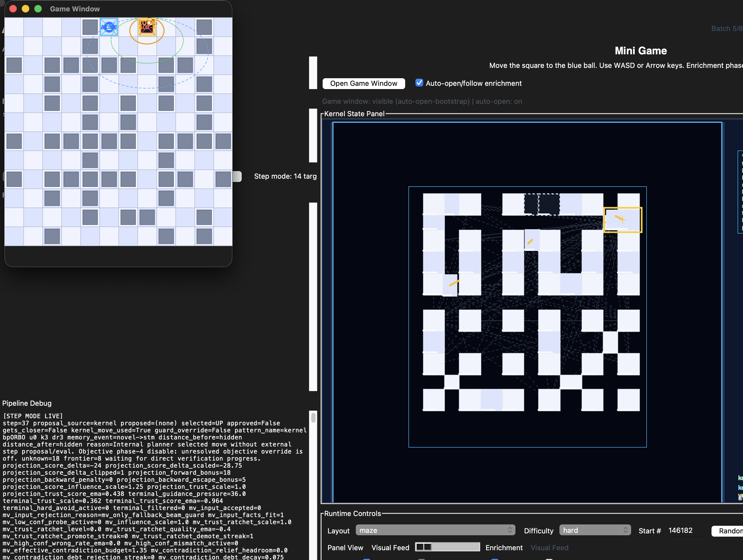Maximize the Game Window with the green button
Screen dimensions: 743x560
pos(38,9)
